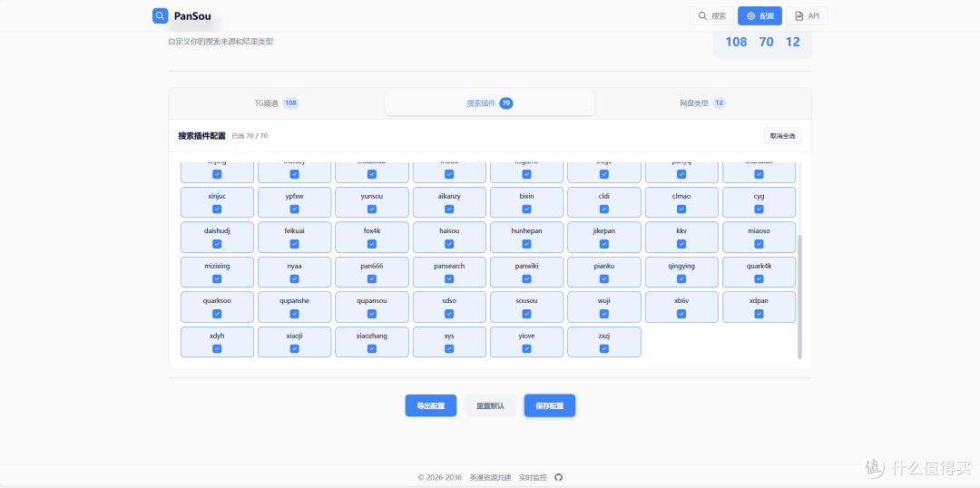Select the xiaoji plugin label
Screen dimensions: 980x488
pos(294,336)
